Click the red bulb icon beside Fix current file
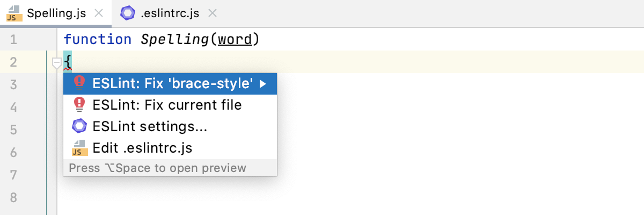This screenshot has width=644, height=215. [79, 105]
